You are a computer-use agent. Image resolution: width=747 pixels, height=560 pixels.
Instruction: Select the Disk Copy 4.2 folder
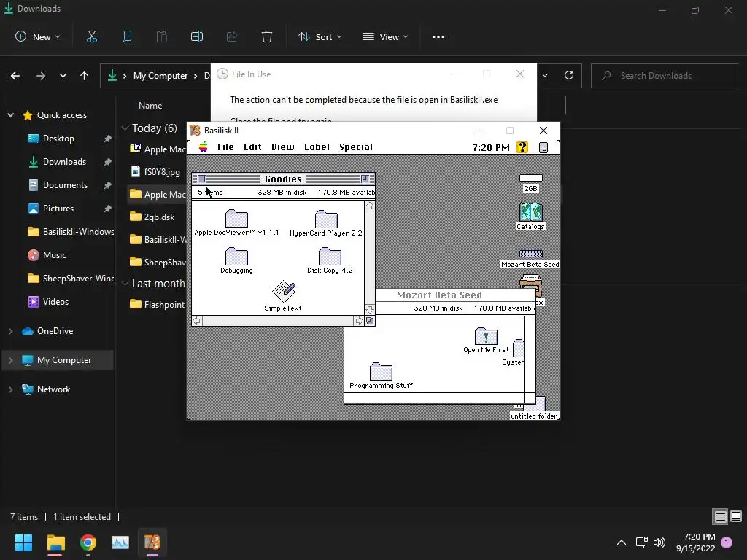pyautogui.click(x=330, y=260)
